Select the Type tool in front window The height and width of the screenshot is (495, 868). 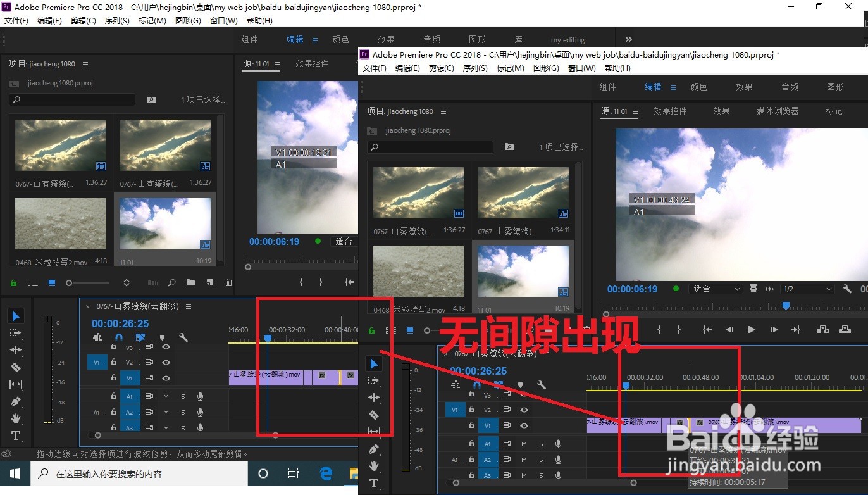(374, 483)
